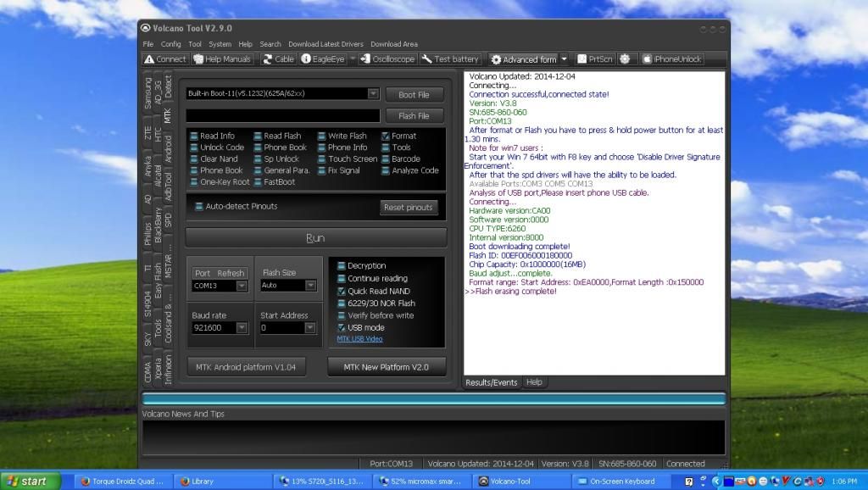Click the progress bar below the panels
This screenshot has width=868, height=490.
click(x=433, y=398)
